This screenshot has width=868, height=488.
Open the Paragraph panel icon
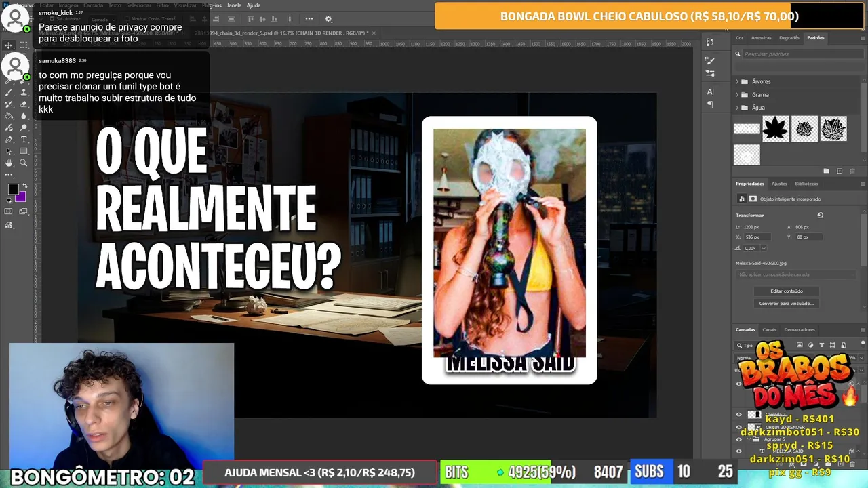tap(710, 104)
